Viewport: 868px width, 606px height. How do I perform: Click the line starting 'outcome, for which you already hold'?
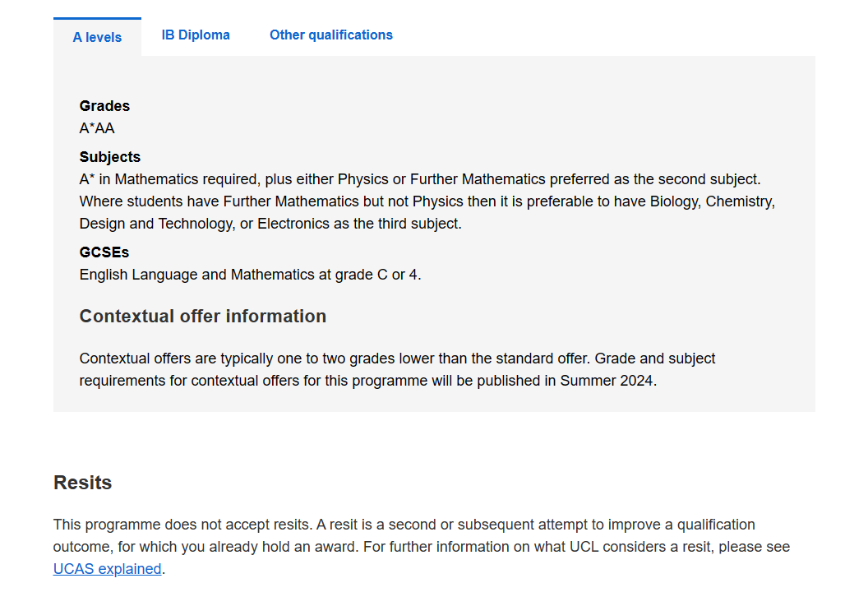(422, 547)
